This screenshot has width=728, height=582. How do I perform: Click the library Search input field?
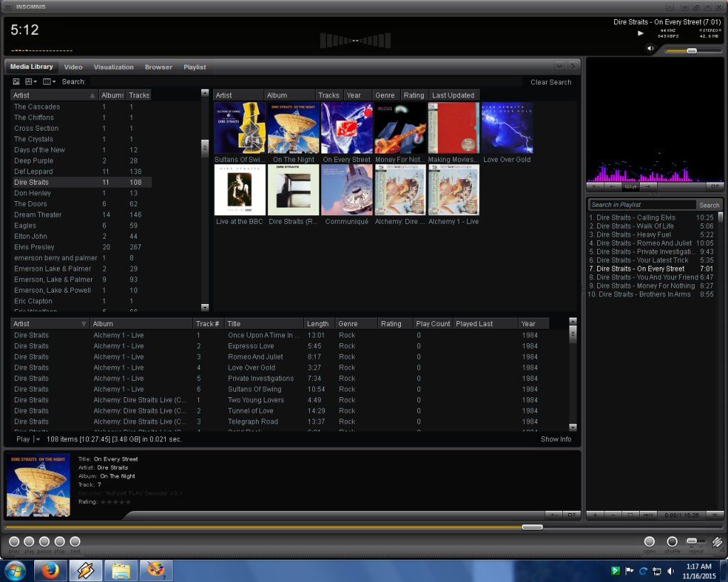click(304, 82)
